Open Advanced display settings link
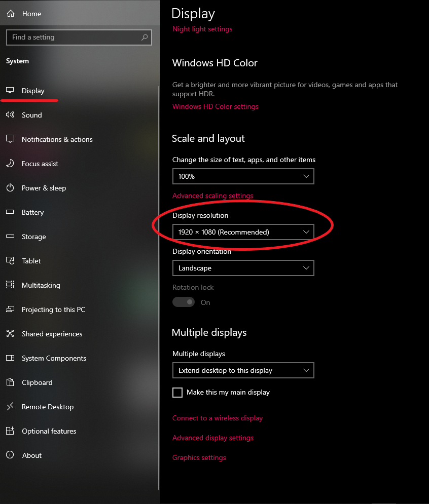This screenshot has height=504, width=429. [213, 438]
